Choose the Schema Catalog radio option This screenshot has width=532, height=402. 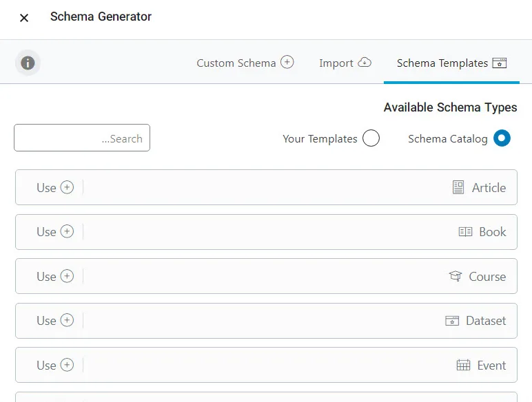[x=502, y=138]
